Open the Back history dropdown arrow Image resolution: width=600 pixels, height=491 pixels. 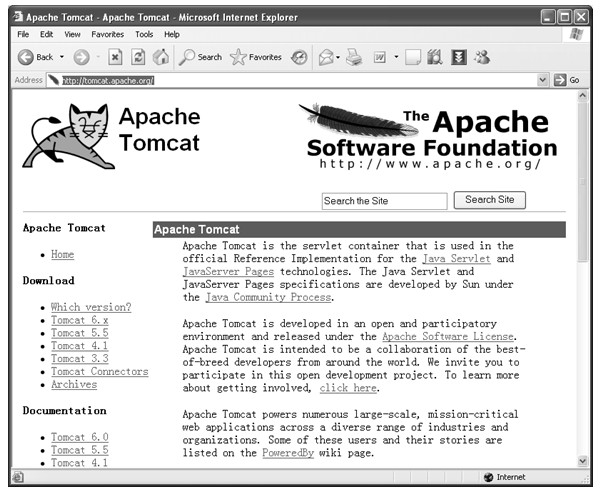(62, 57)
